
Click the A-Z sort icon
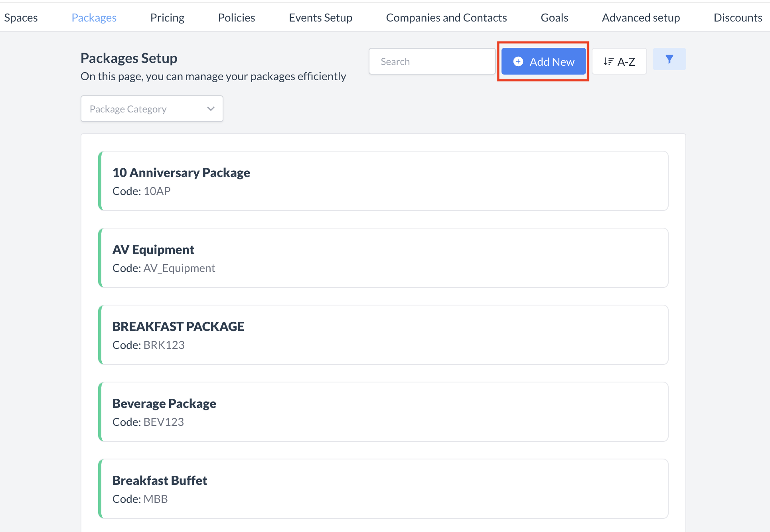coord(609,61)
